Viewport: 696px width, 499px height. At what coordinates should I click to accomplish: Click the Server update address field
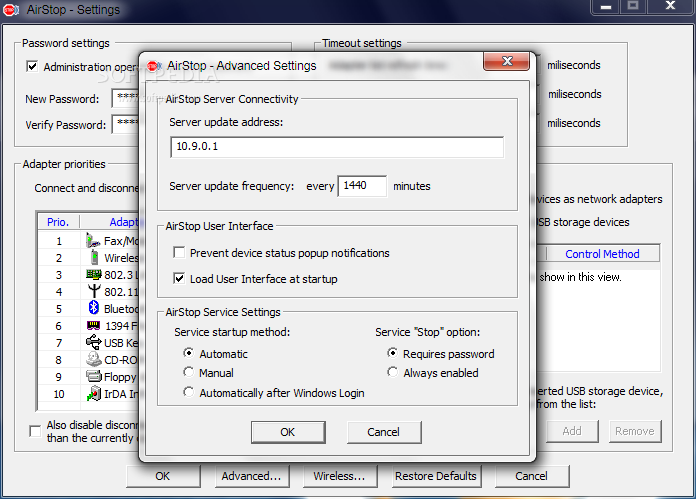337,147
